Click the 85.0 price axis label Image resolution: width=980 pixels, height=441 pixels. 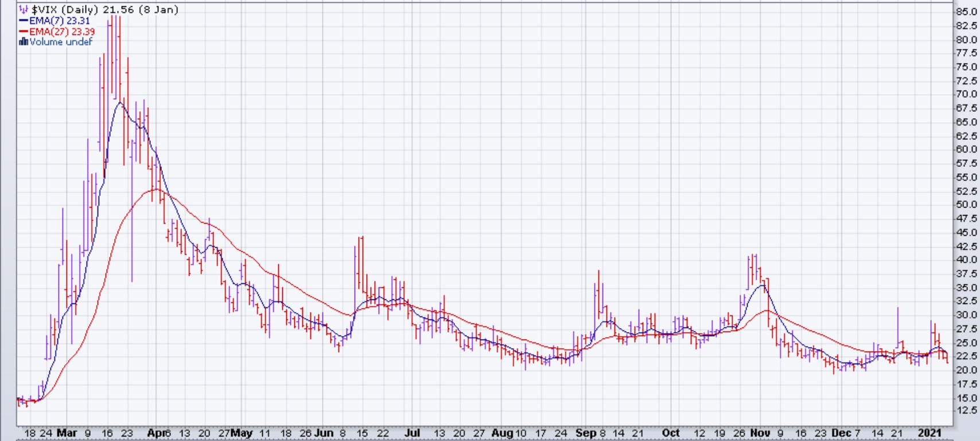point(966,12)
